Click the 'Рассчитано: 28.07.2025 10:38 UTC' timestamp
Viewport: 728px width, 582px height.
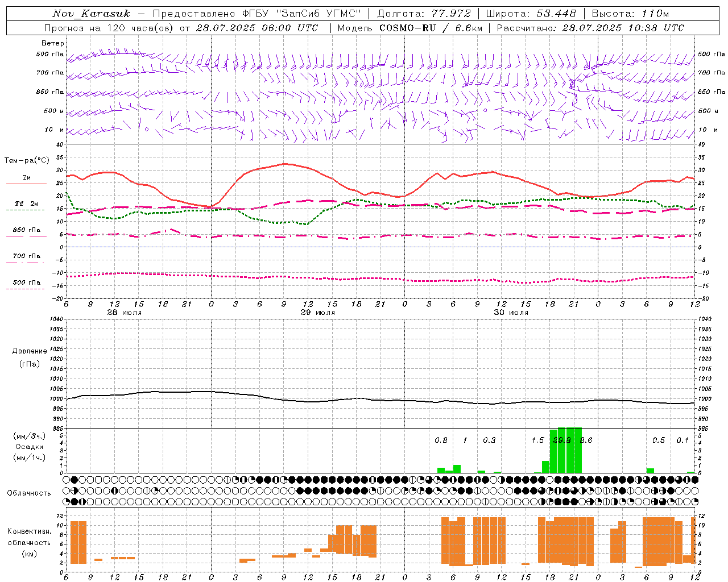[x=590, y=28]
